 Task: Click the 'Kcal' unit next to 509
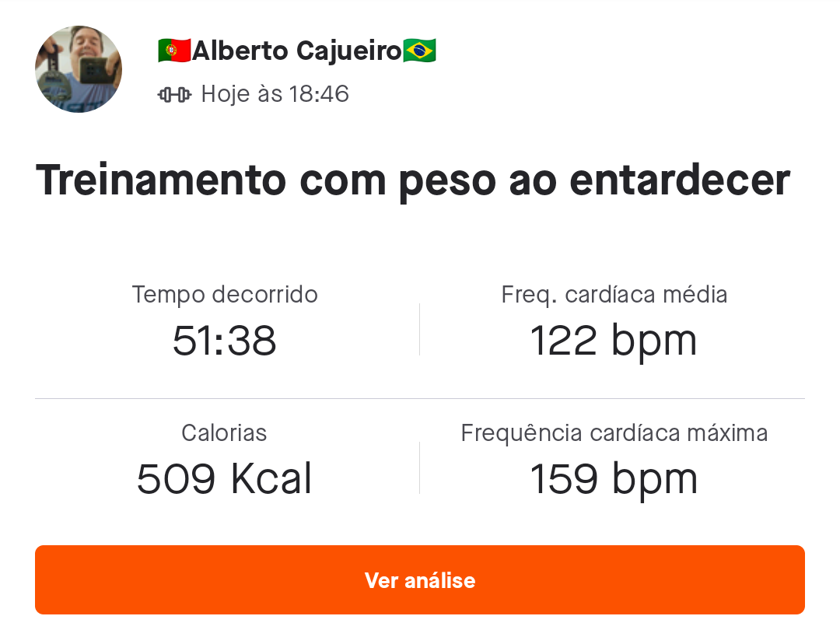click(x=271, y=478)
